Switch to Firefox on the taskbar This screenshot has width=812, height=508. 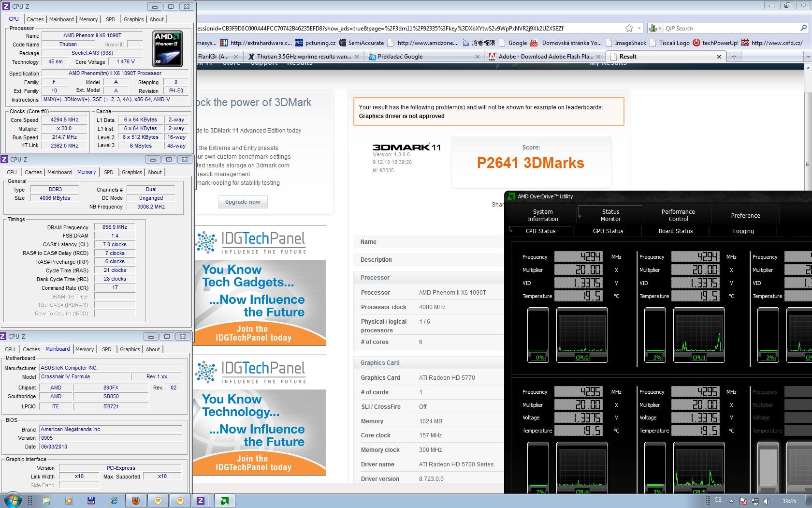click(x=136, y=501)
